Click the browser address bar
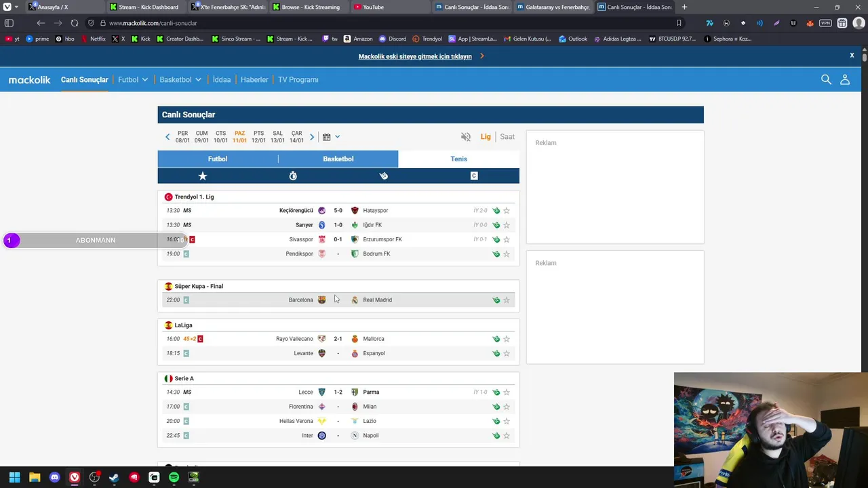Image resolution: width=868 pixels, height=488 pixels. 387,23
